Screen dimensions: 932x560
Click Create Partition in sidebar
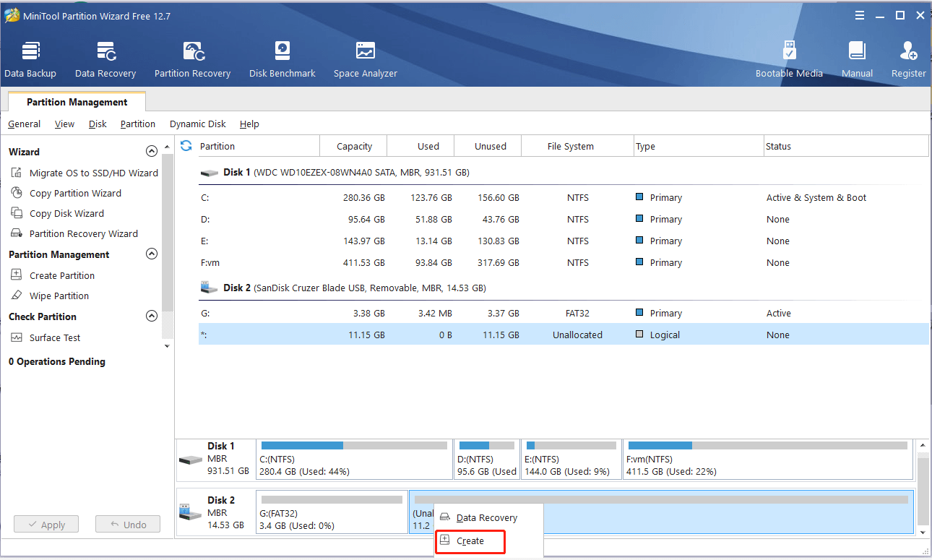tap(62, 275)
